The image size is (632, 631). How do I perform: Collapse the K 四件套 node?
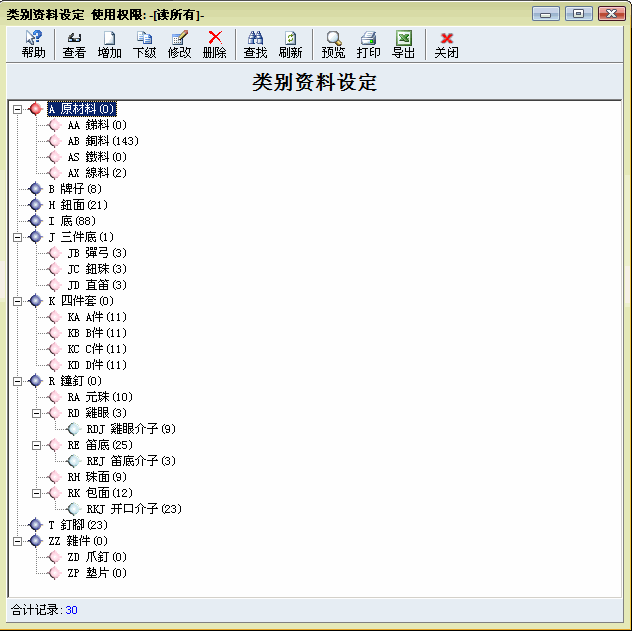click(17, 301)
